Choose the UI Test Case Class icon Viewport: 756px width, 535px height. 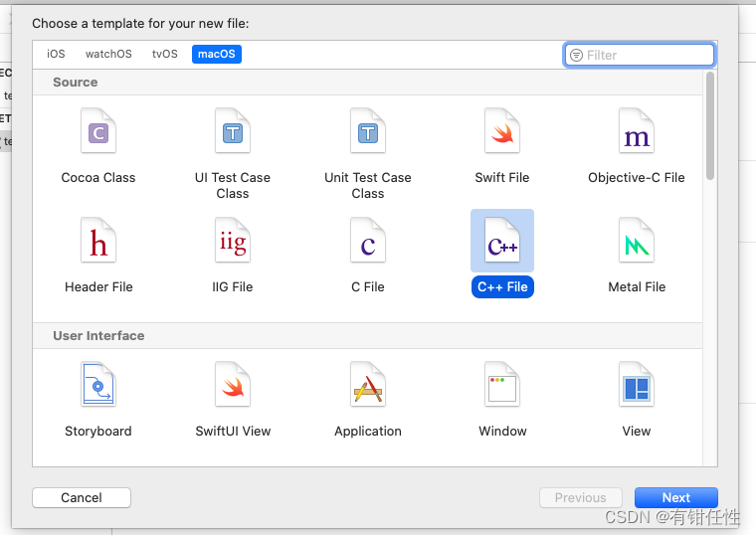pos(233,130)
